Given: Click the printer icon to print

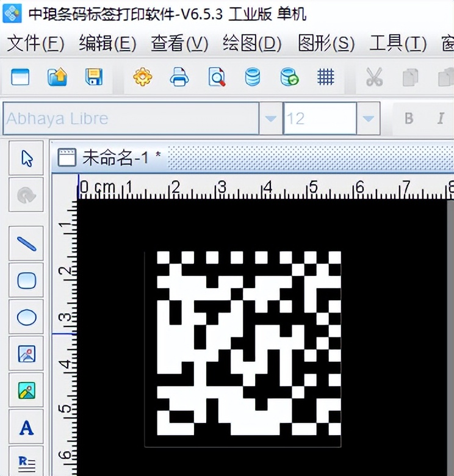Looking at the screenshot, I should tap(179, 77).
